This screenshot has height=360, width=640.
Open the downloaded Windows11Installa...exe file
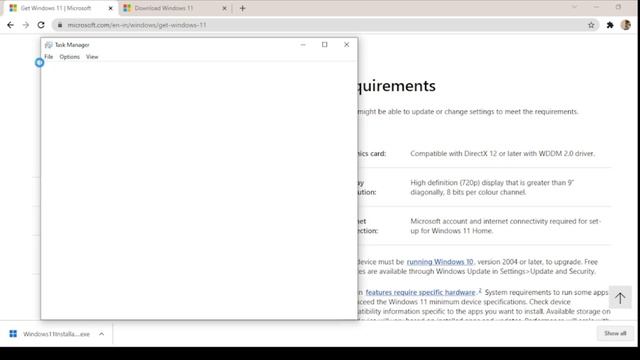pos(56,334)
